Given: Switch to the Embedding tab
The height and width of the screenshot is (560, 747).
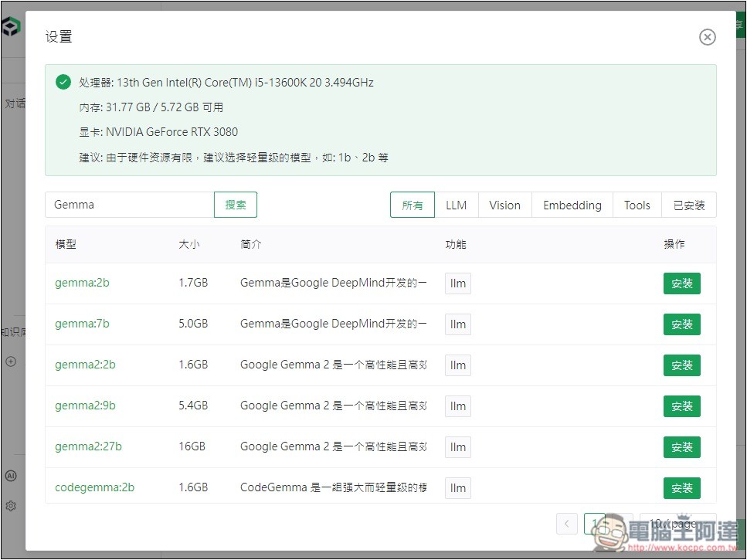Looking at the screenshot, I should (x=572, y=205).
